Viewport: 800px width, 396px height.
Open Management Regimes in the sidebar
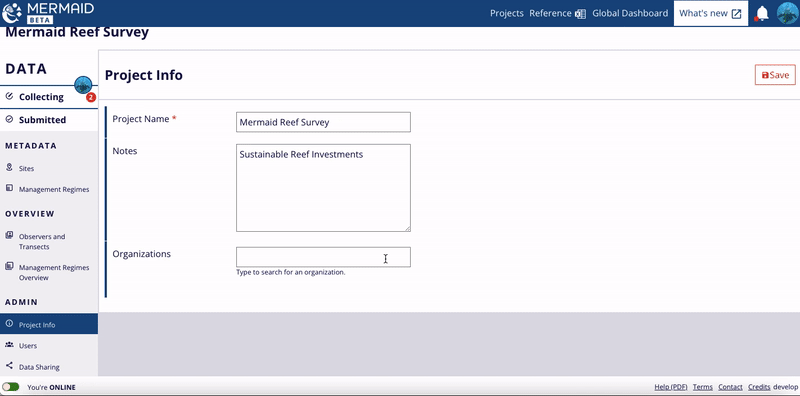pyautogui.click(x=54, y=189)
